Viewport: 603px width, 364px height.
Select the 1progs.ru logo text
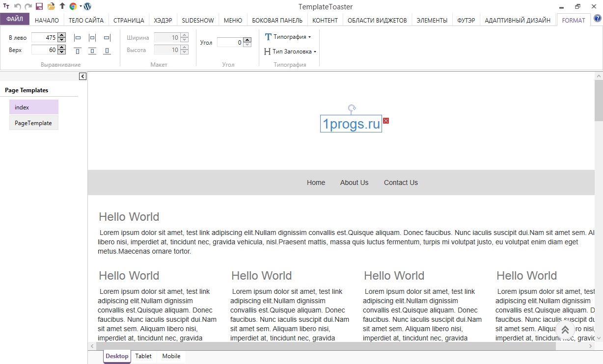pyautogui.click(x=351, y=124)
